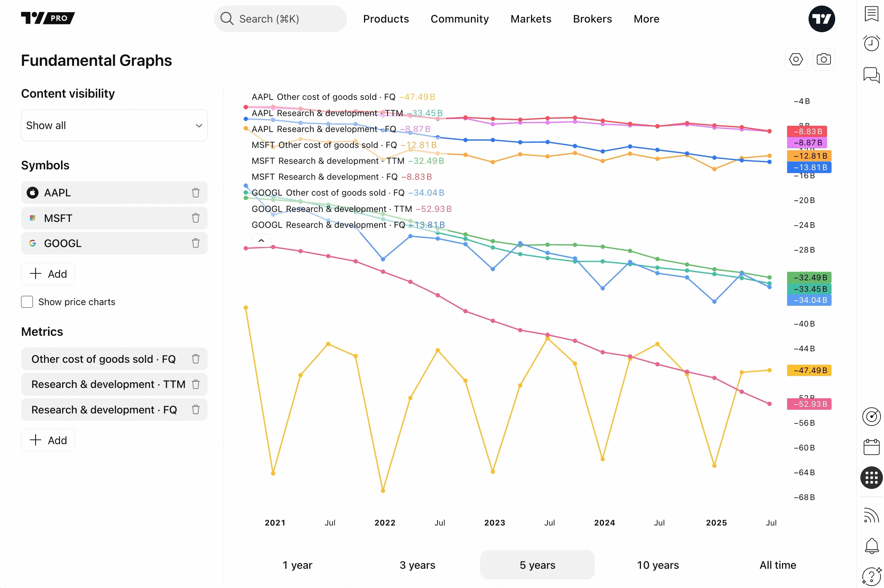Click the MSFT Research & development FQ legend

(341, 177)
